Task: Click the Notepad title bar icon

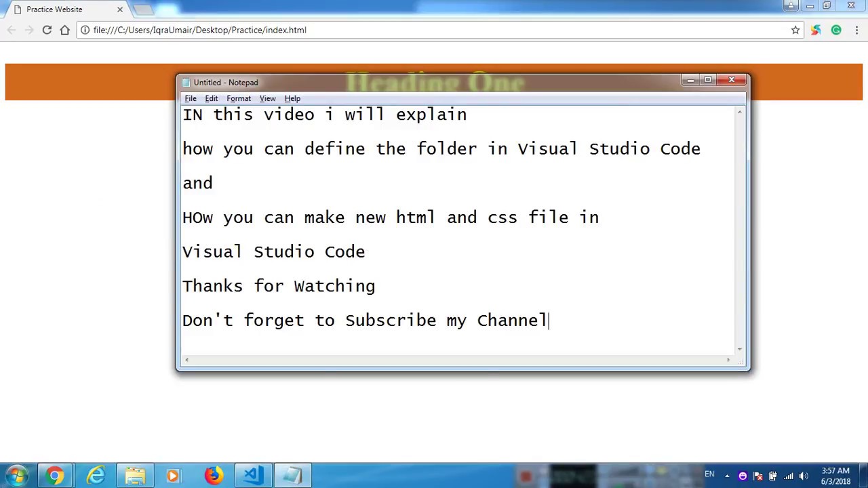Action: (186, 83)
